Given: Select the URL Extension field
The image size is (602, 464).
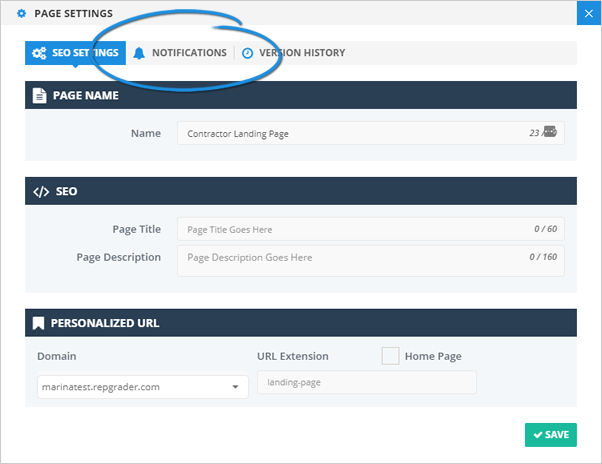Looking at the screenshot, I should (366, 383).
